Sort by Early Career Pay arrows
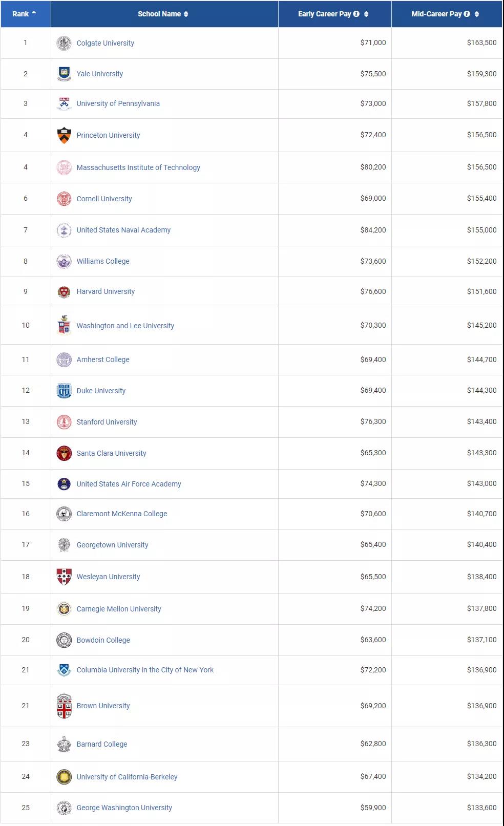This screenshot has height=826, width=504. point(366,14)
